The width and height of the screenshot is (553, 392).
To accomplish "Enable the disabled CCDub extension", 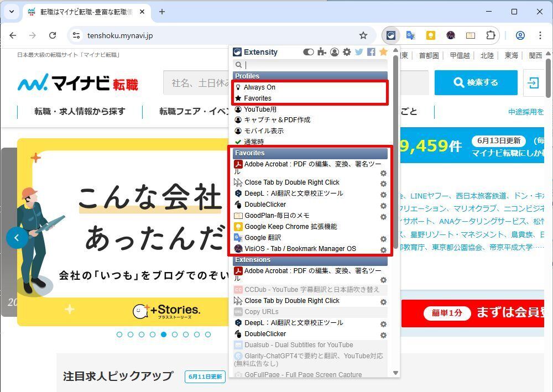I will pos(310,289).
